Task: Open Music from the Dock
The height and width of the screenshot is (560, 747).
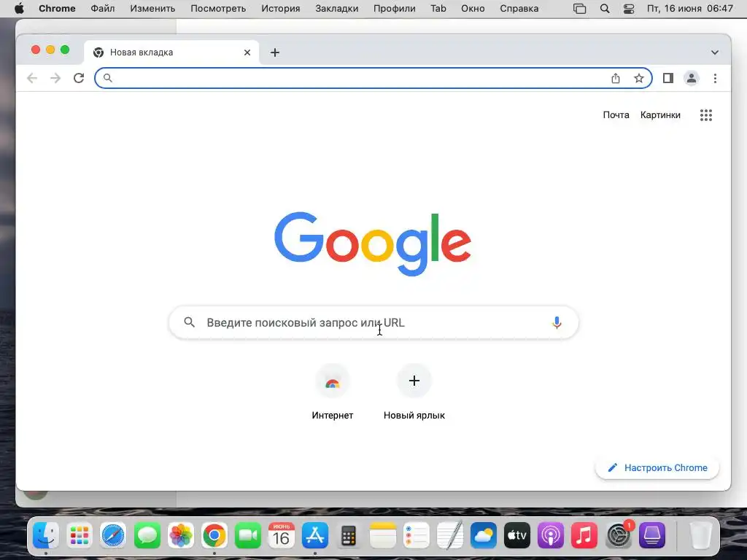Action: click(x=584, y=536)
